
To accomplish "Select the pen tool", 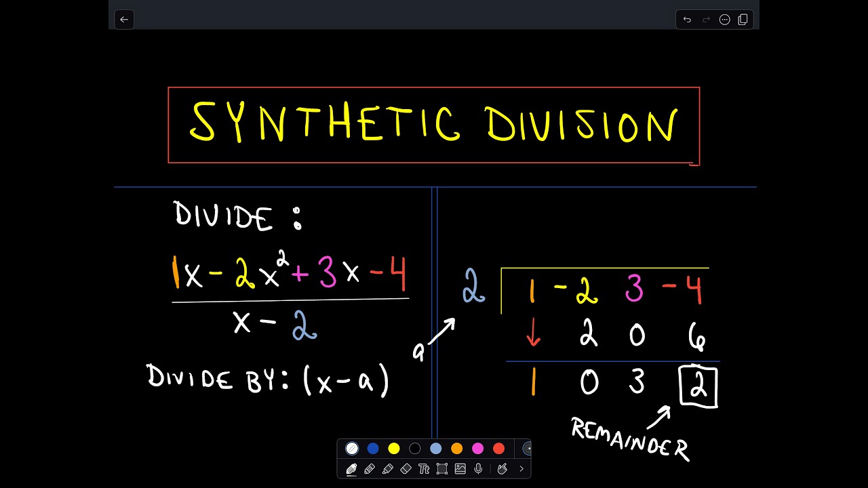I will pos(351,468).
